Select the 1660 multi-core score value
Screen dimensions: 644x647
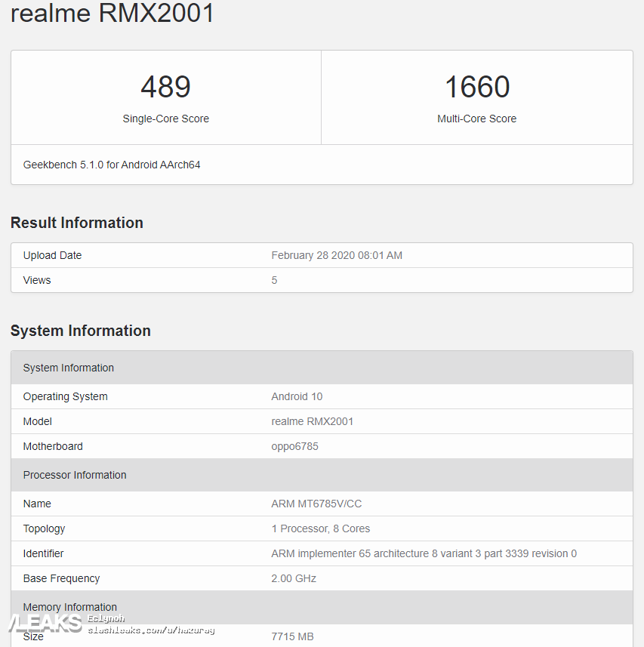pyautogui.click(x=477, y=87)
